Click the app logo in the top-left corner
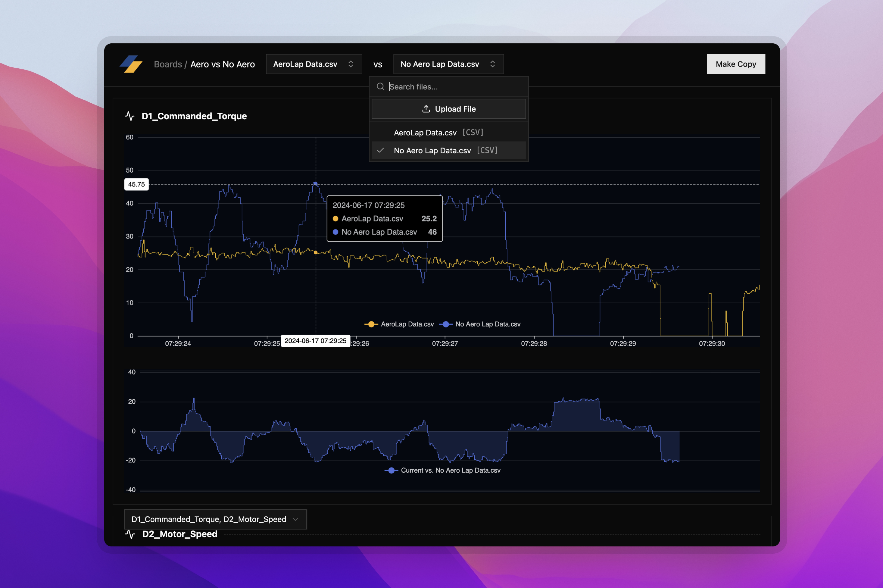Viewport: 883px width, 588px height. click(x=132, y=64)
